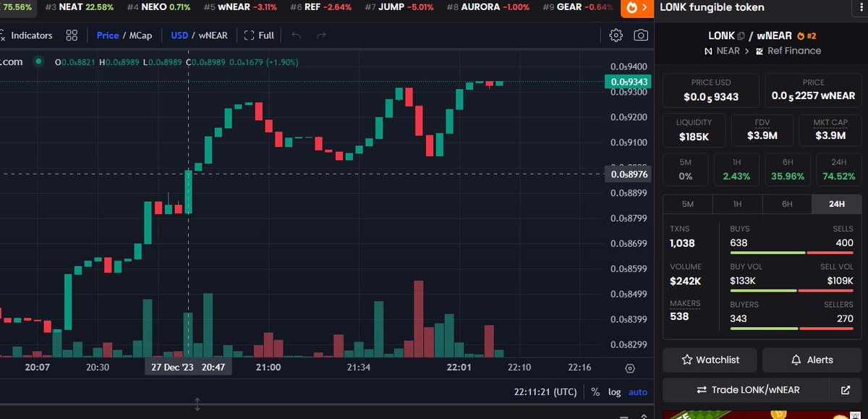
Task: Click the crosshair price label 0.0₅8976
Action: click(x=628, y=174)
